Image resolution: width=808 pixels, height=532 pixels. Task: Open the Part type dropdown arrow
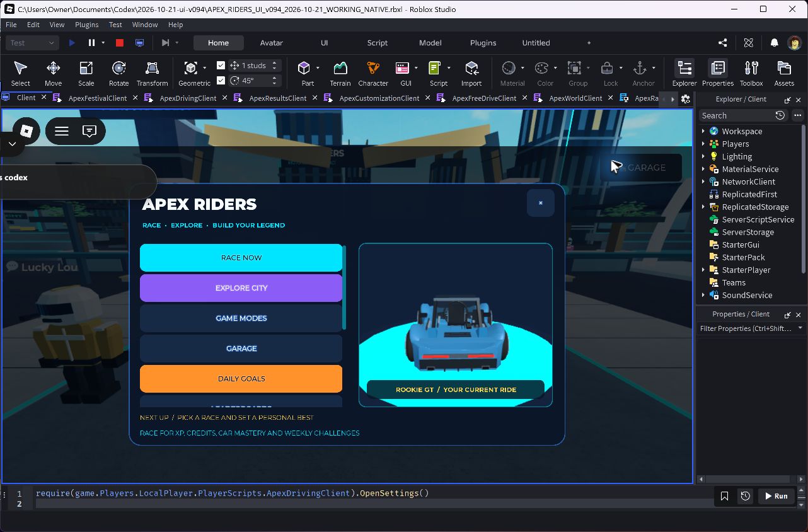tap(318, 68)
